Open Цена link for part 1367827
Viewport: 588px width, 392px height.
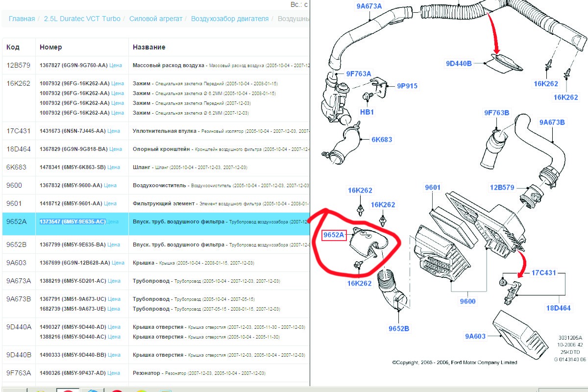tap(116, 65)
